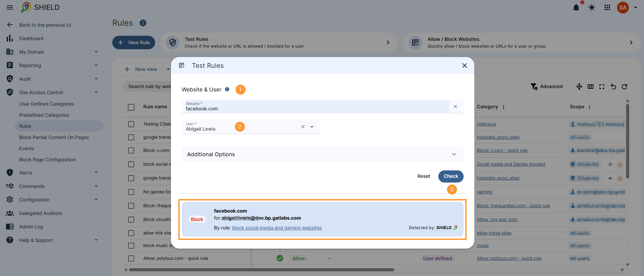The width and height of the screenshot is (644, 276).
Task: Check the Allow: polybuz.com rule checkbox
Action: (x=131, y=258)
